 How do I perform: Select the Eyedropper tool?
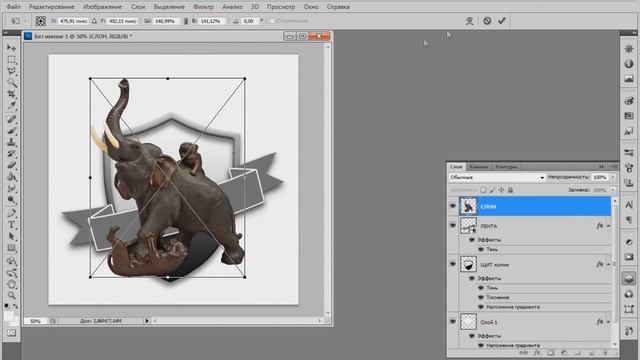(x=11, y=106)
